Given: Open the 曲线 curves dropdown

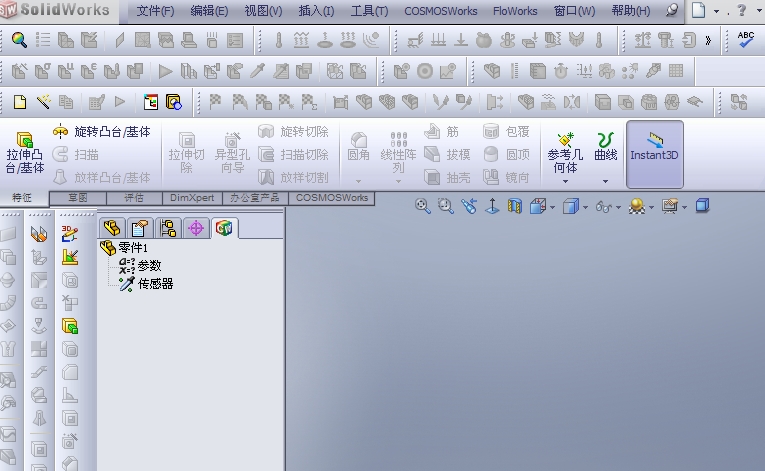Looking at the screenshot, I should [605, 181].
